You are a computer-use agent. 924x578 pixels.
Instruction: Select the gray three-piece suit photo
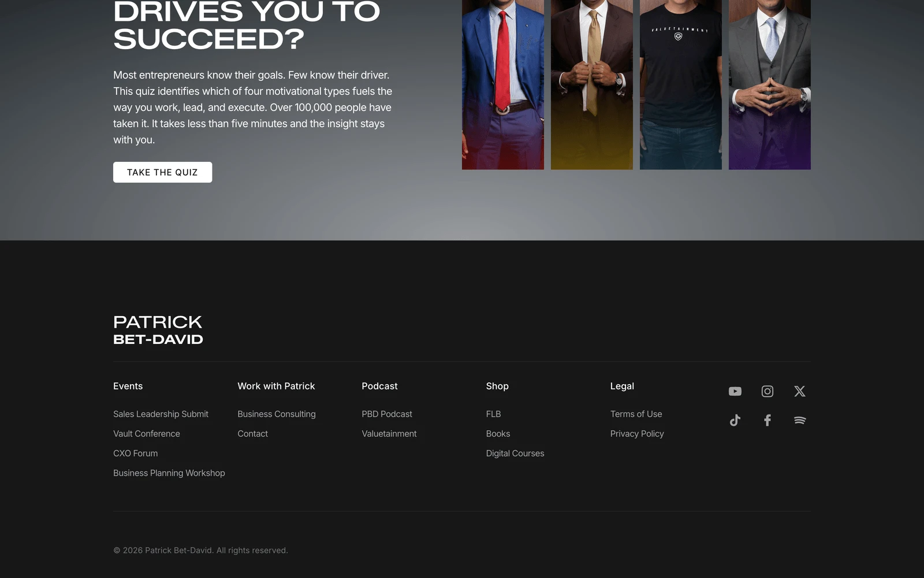pyautogui.click(x=769, y=84)
